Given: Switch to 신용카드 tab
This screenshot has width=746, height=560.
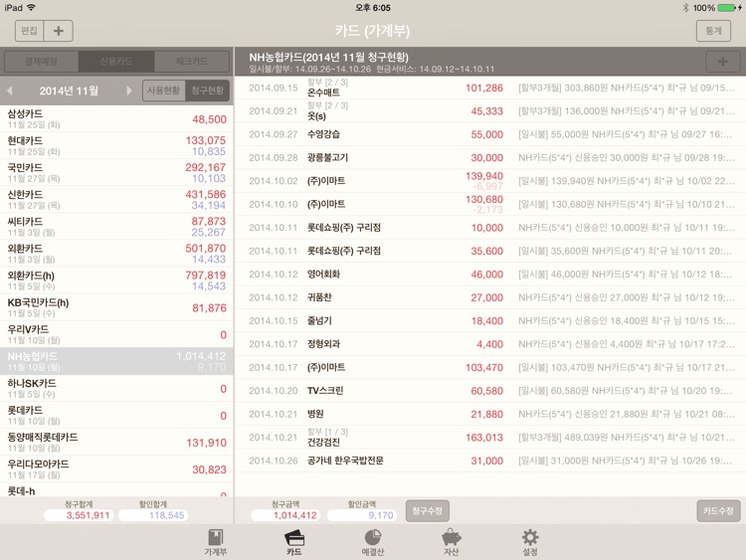Looking at the screenshot, I should pos(116,62).
